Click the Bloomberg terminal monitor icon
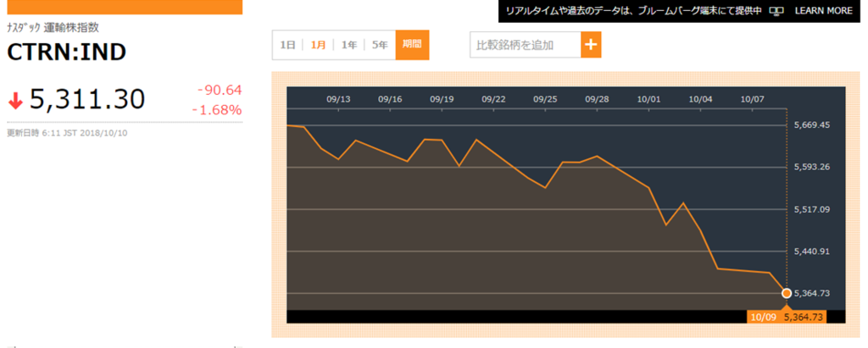This screenshot has width=868, height=348. point(777,11)
